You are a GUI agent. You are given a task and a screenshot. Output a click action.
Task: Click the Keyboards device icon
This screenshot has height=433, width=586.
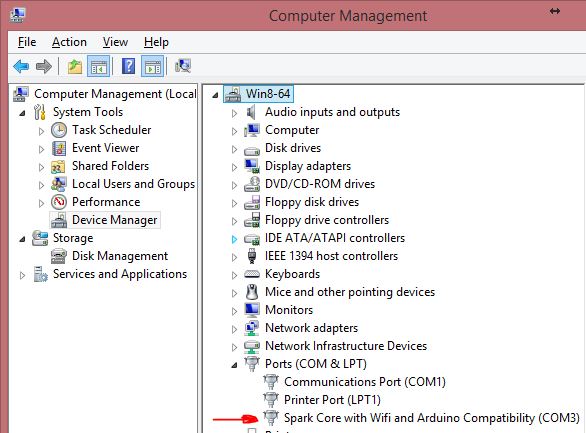252,274
